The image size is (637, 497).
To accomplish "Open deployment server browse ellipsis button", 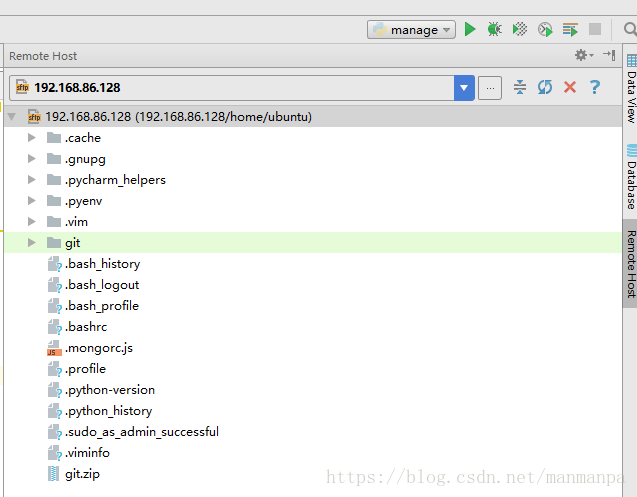I will tap(490, 88).
